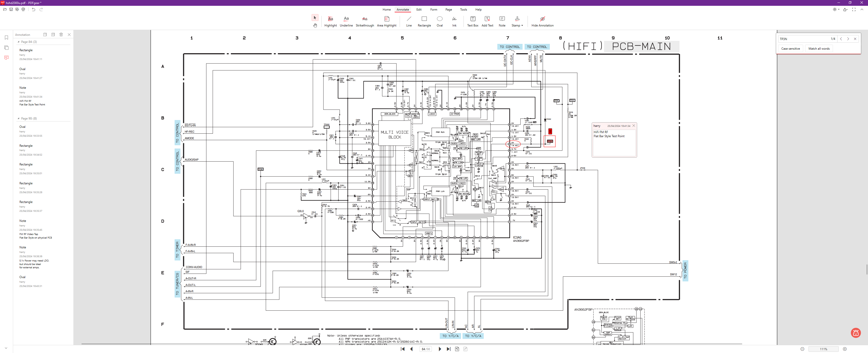Activate the Oval shape tool
The height and width of the screenshot is (353, 868).
439,21
